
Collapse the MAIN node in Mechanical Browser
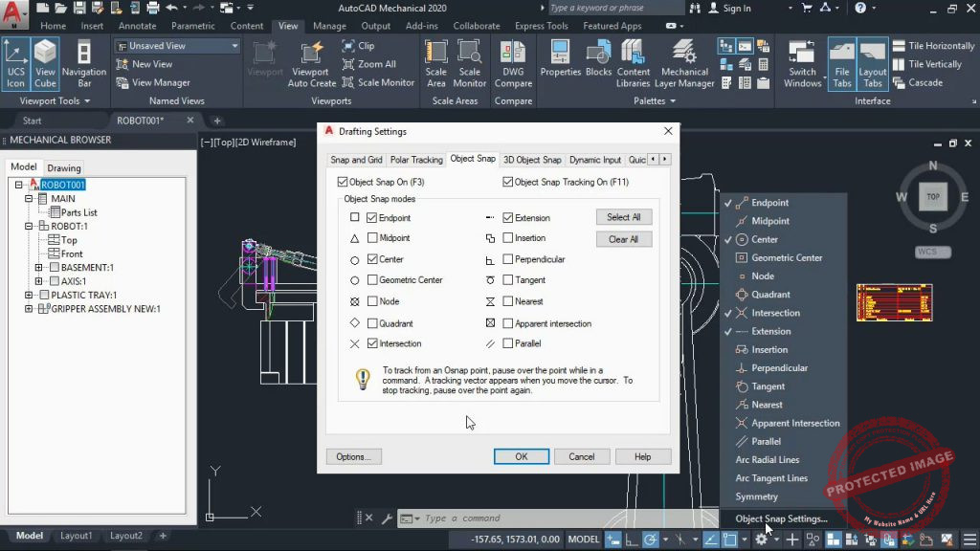tap(30, 200)
